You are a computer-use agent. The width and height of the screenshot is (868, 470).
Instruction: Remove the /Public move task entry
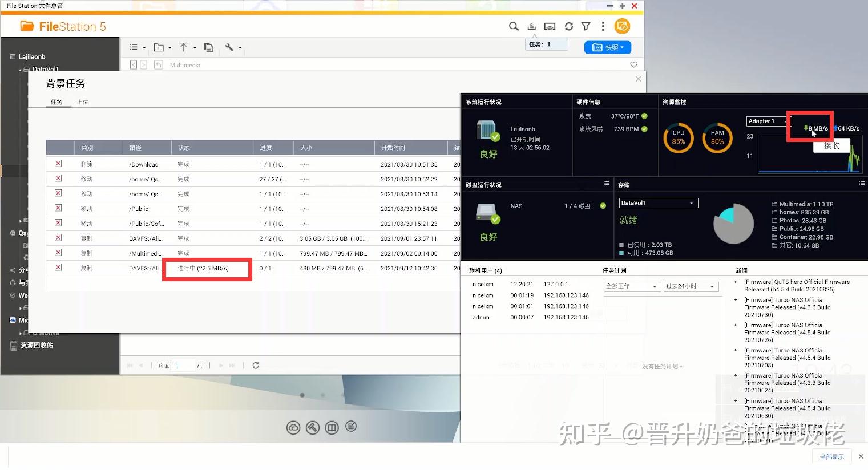point(58,208)
